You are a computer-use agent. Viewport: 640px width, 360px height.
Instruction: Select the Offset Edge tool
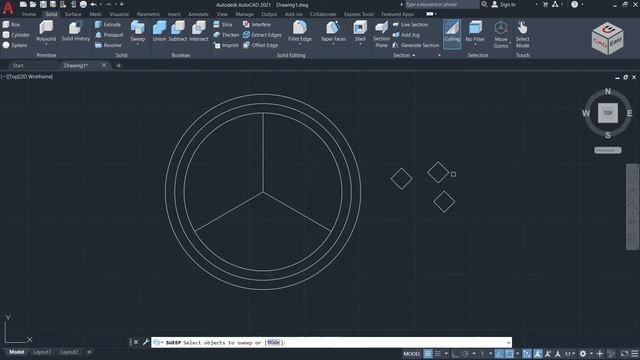[260, 45]
